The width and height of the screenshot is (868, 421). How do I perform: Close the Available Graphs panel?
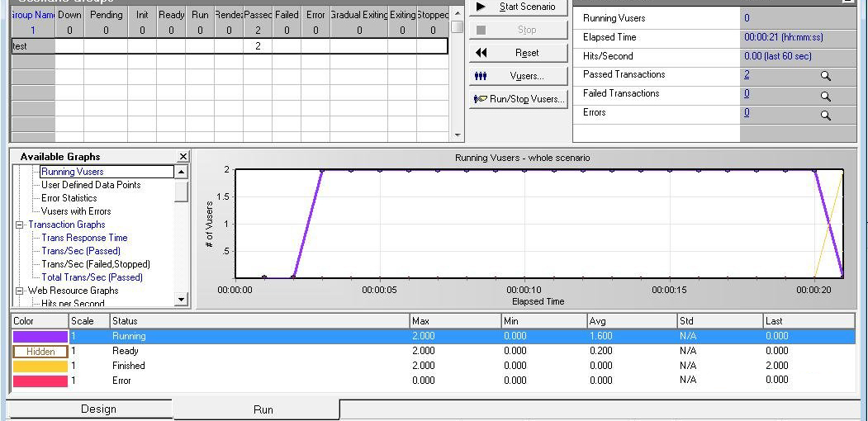pyautogui.click(x=183, y=157)
